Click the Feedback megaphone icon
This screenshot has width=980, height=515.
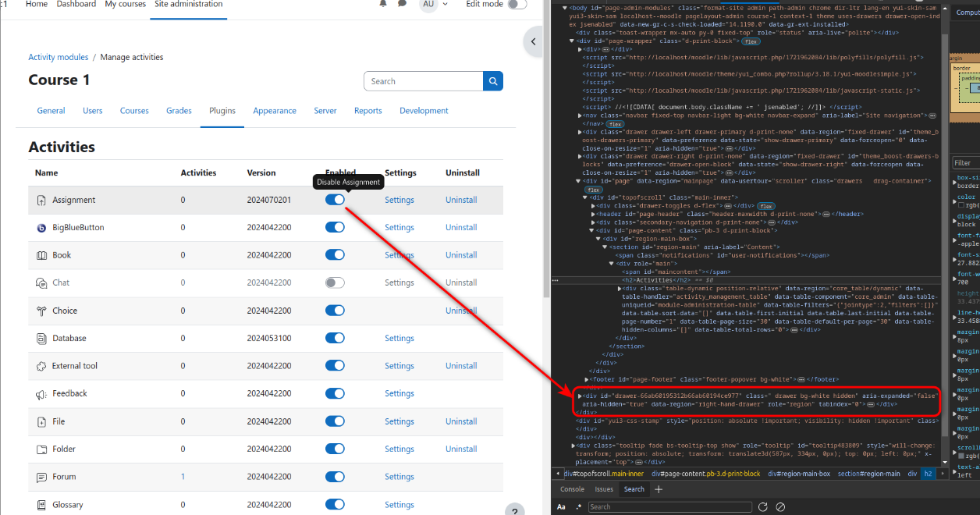click(41, 394)
